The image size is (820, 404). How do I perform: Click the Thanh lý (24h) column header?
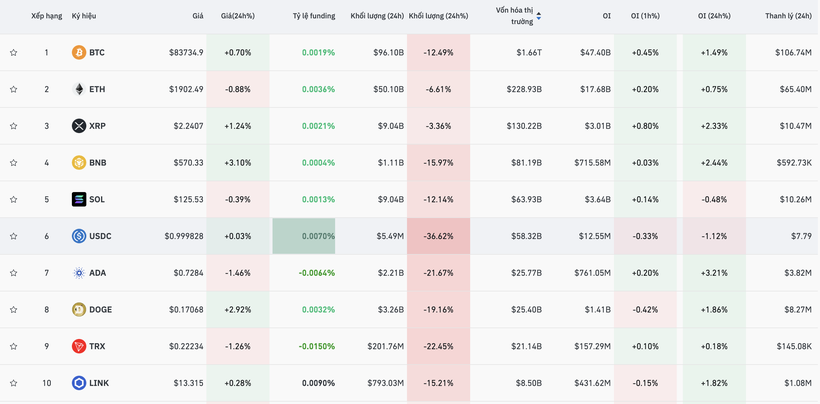(788, 16)
